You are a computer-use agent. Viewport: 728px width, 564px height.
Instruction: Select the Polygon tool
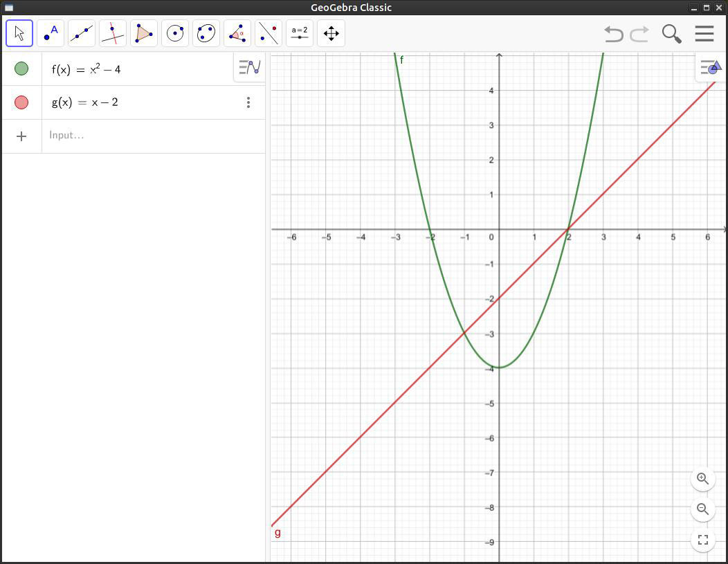point(144,33)
